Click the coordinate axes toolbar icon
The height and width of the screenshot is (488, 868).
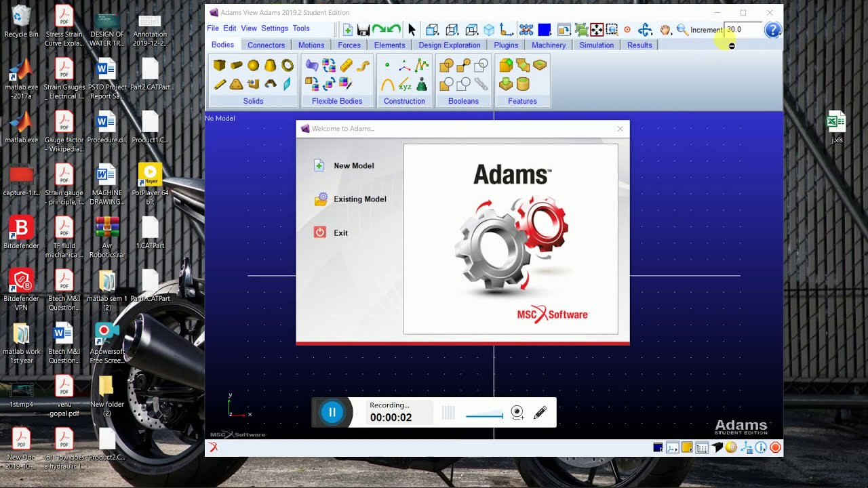click(x=506, y=30)
